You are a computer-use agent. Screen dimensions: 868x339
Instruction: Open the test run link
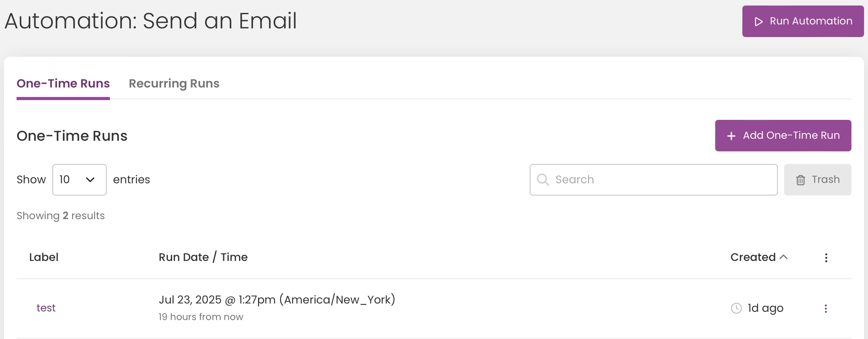pyautogui.click(x=46, y=308)
